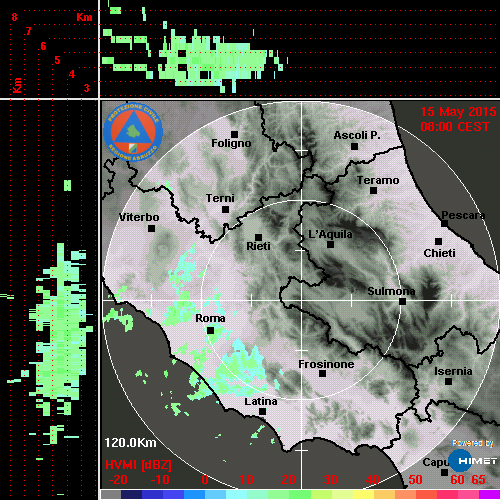This screenshot has height=500, width=500.
Task: Click the top vertical cross-section echo panel
Action: 299,49
